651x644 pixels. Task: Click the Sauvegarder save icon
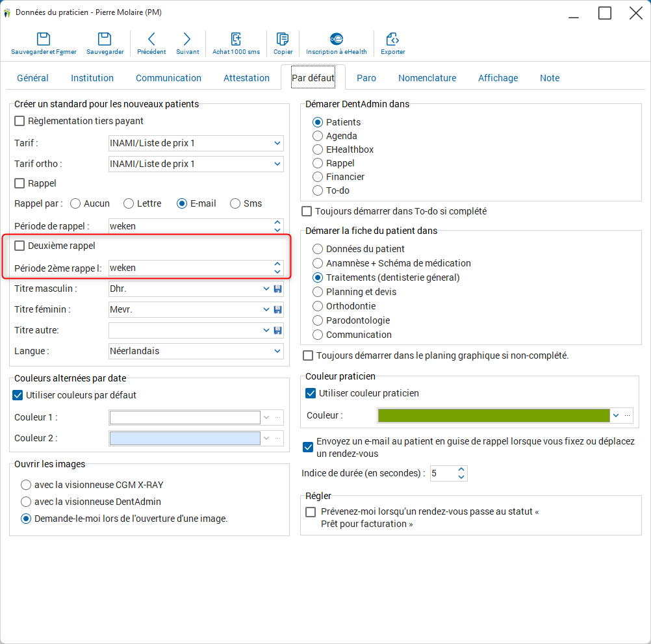click(105, 39)
